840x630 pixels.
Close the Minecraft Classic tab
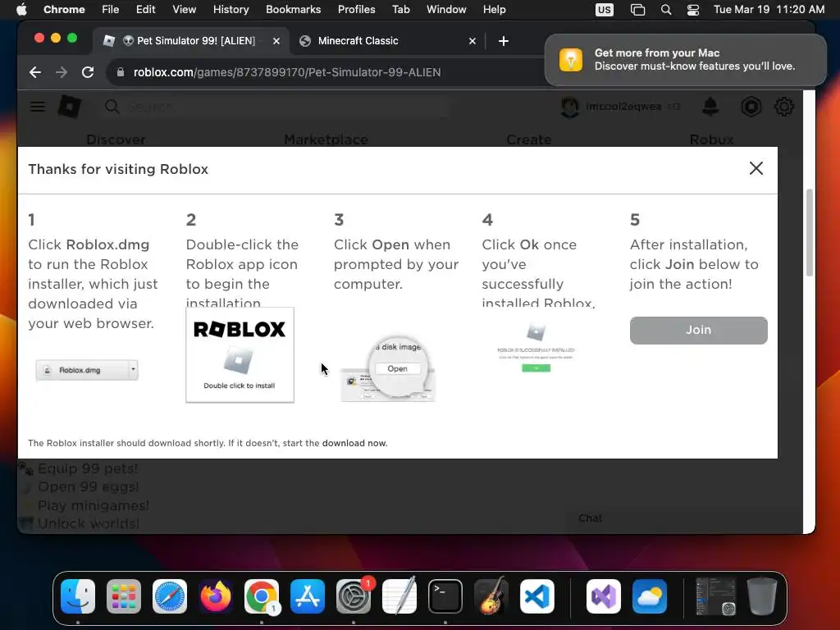click(472, 41)
